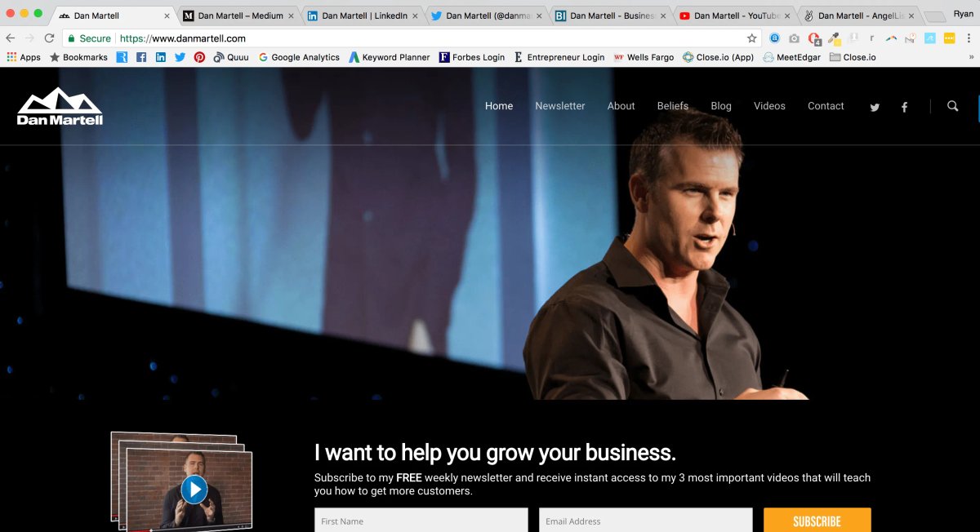Open the Keyword Planner bookmark
The height and width of the screenshot is (532, 980).
(x=390, y=57)
